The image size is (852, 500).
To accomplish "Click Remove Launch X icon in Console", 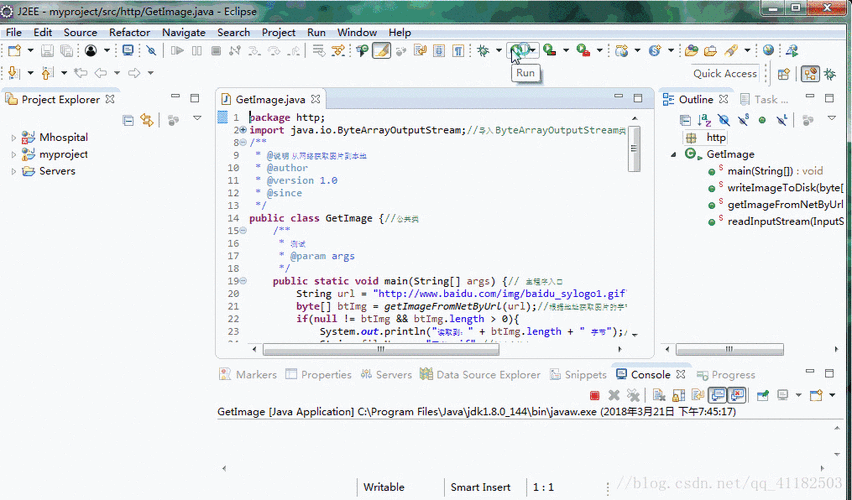I will coord(614,396).
